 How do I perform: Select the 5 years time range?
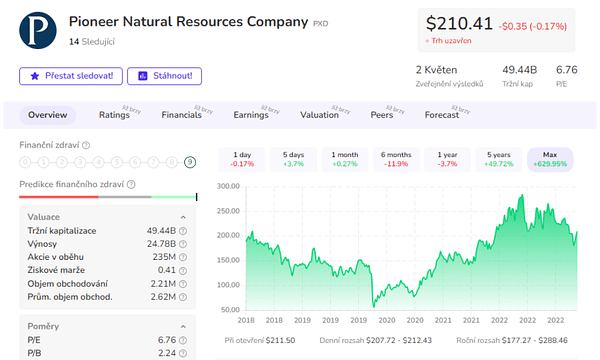point(499,160)
